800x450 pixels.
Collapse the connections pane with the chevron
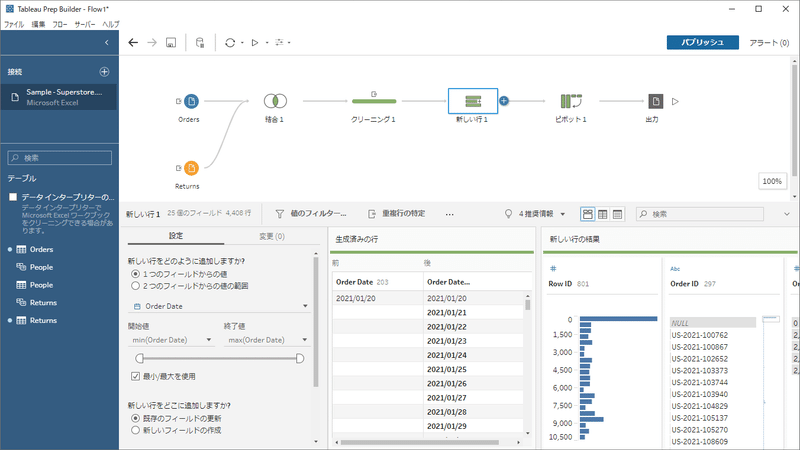(x=107, y=43)
